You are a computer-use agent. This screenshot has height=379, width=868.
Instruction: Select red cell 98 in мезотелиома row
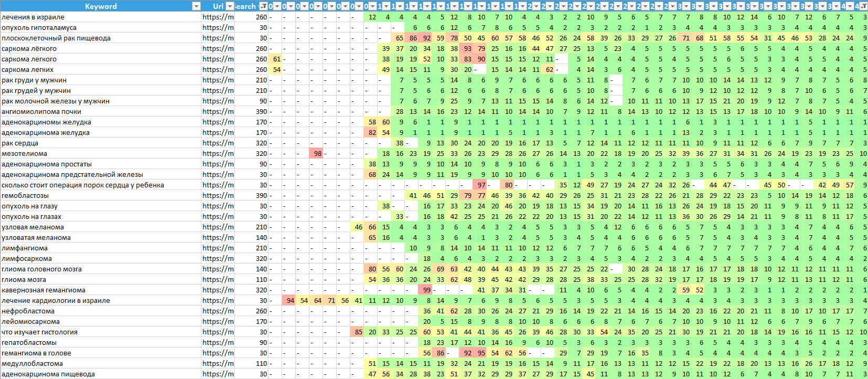click(317, 153)
